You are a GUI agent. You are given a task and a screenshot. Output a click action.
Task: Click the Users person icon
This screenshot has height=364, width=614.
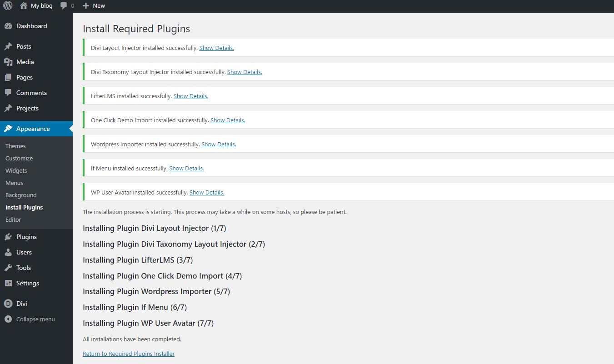click(8, 252)
